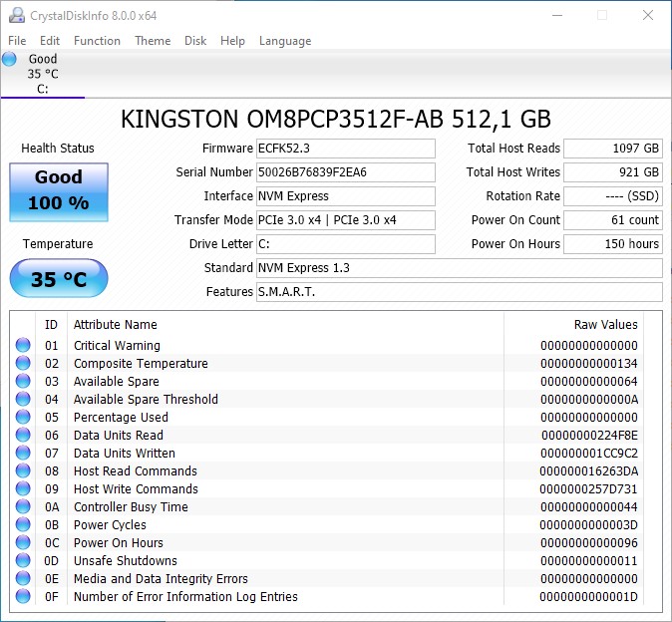Click the Transfer Mode field
The height and width of the screenshot is (622, 672).
click(x=346, y=220)
